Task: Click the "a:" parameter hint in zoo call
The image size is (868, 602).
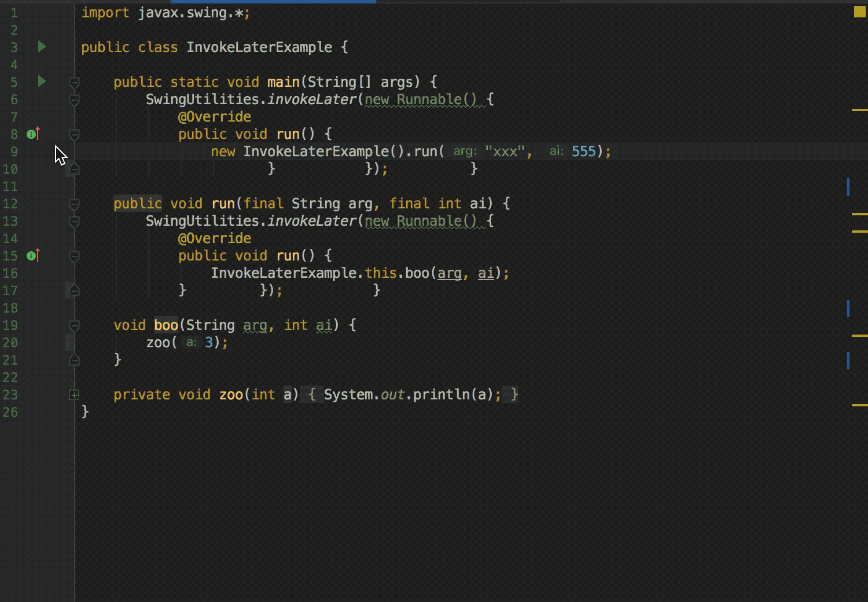Action: click(191, 343)
